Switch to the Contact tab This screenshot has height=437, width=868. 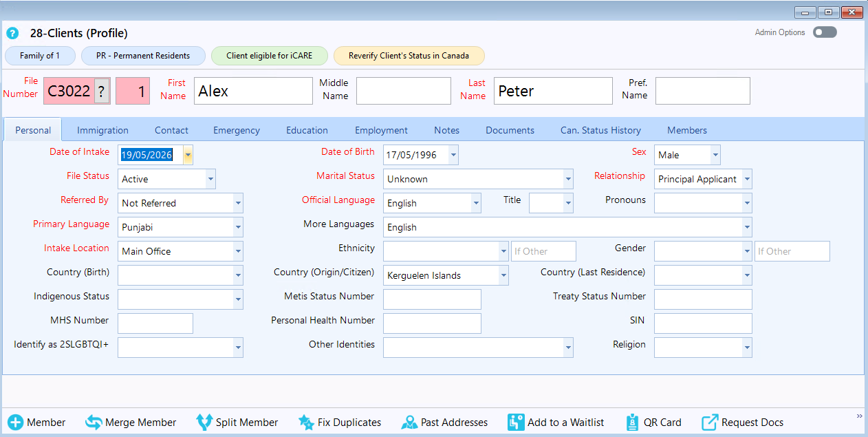click(171, 130)
